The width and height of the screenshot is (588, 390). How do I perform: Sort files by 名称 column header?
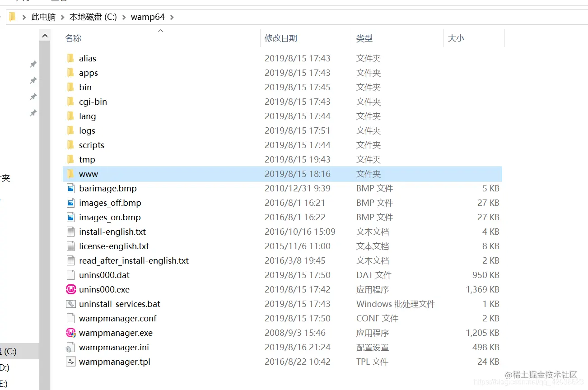pyautogui.click(x=73, y=38)
